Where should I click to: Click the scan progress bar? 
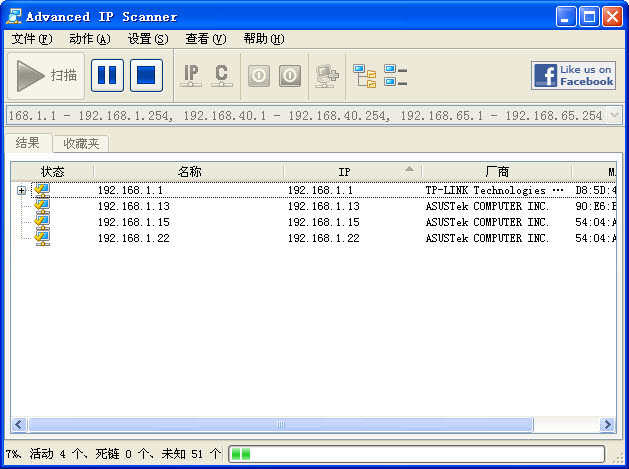coord(416,454)
